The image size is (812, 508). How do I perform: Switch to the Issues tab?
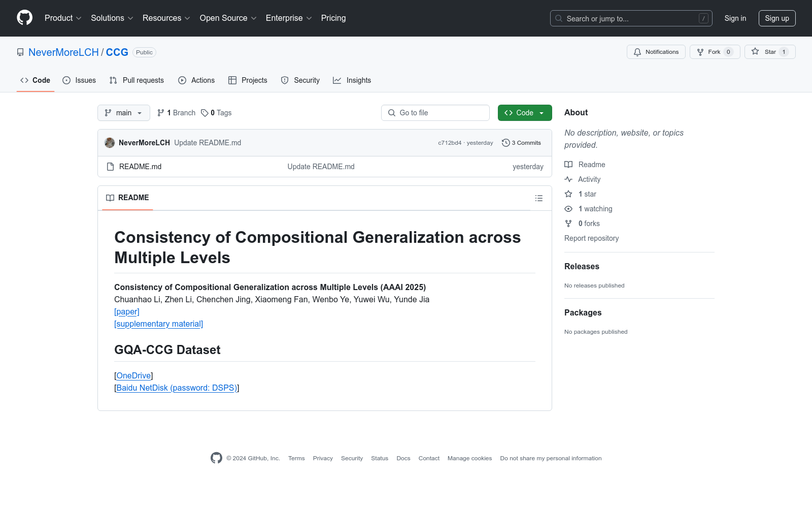click(x=79, y=80)
